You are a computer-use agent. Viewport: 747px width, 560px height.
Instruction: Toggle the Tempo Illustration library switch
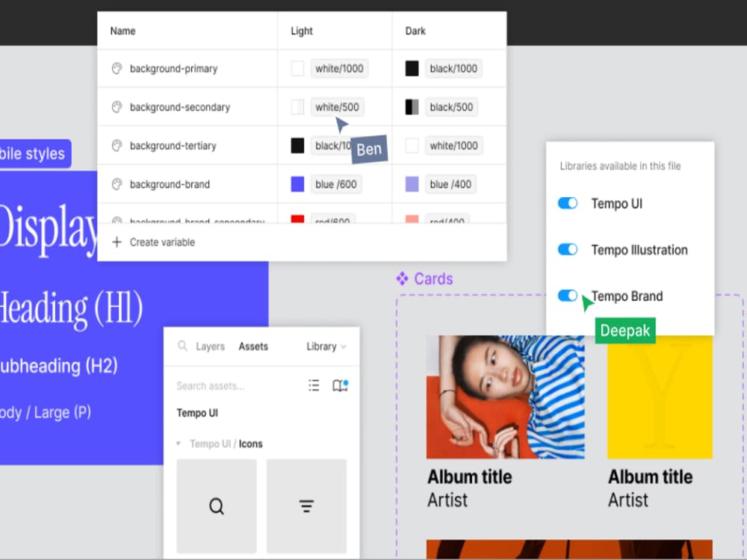pos(568,249)
